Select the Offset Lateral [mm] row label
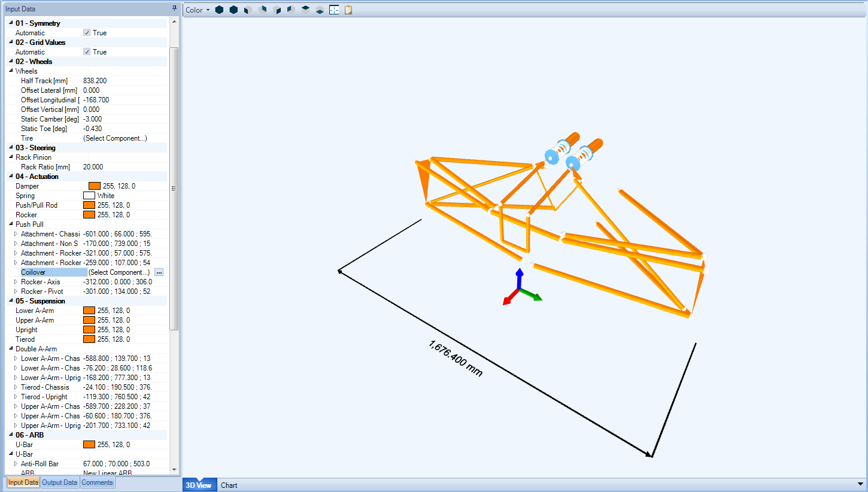This screenshot has width=868, height=492. click(50, 90)
